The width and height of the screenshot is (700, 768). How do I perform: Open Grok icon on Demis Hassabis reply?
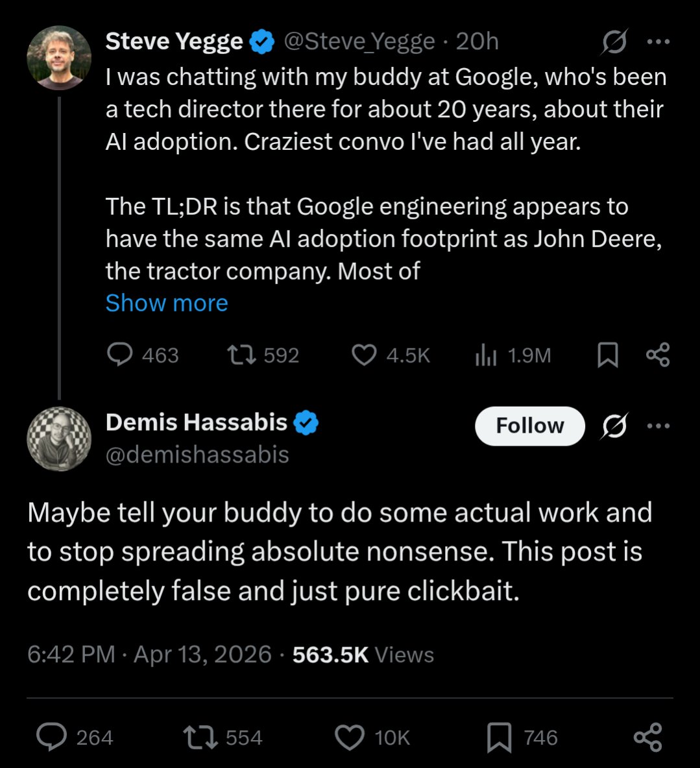tap(614, 426)
